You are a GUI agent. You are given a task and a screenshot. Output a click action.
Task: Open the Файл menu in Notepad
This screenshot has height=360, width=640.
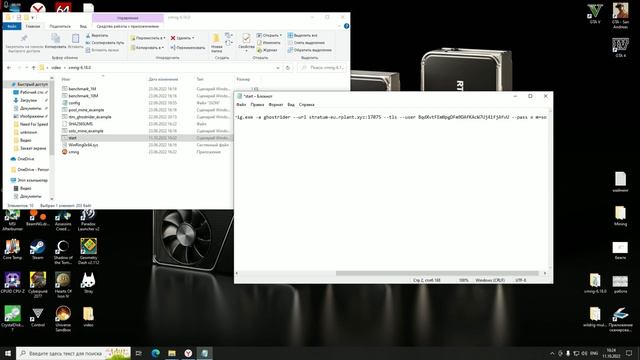coord(241,105)
